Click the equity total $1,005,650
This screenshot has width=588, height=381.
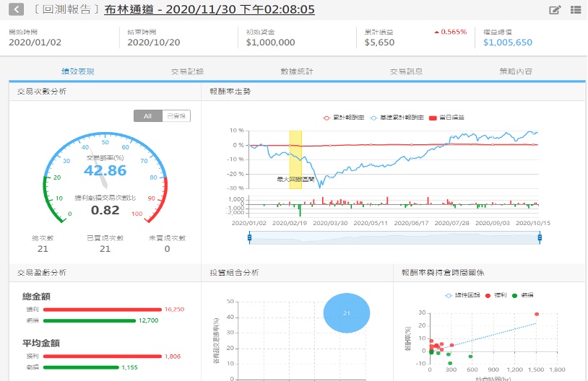click(508, 43)
